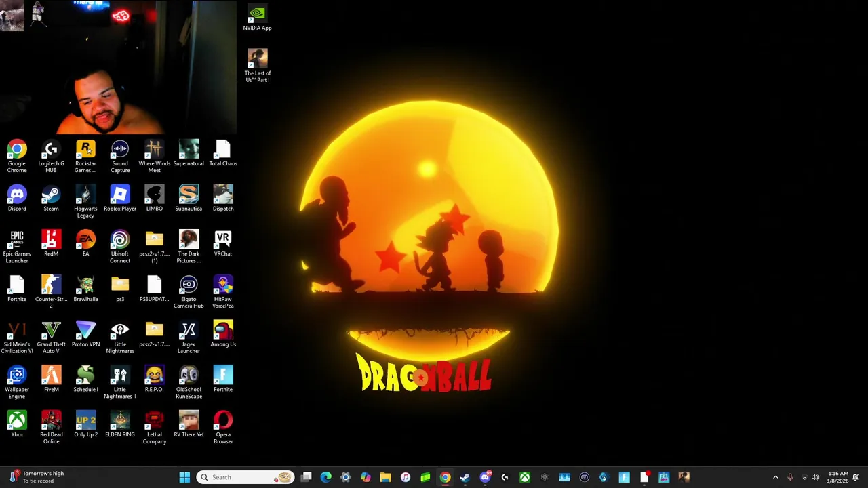Image resolution: width=868 pixels, height=488 pixels.
Task: Select Total Chaos file icon
Action: click(223, 153)
